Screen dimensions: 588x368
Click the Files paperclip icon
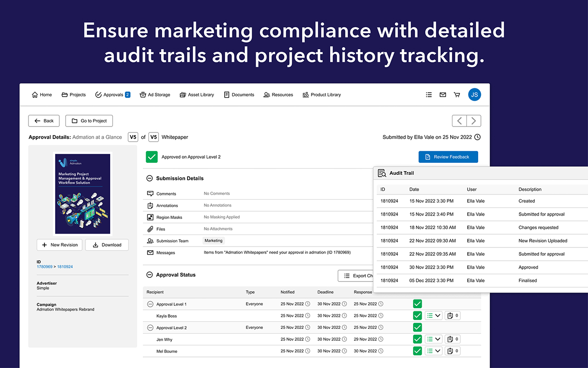150,229
